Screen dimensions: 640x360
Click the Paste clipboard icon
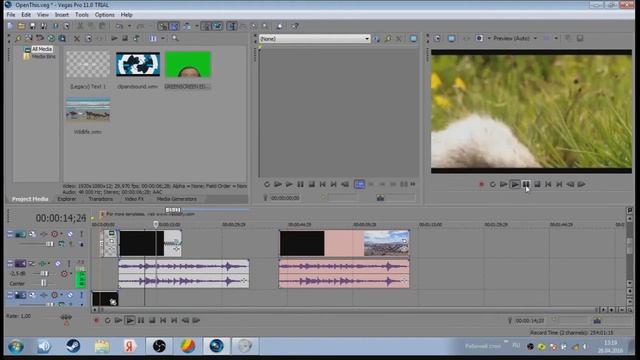pyautogui.click(x=102, y=26)
